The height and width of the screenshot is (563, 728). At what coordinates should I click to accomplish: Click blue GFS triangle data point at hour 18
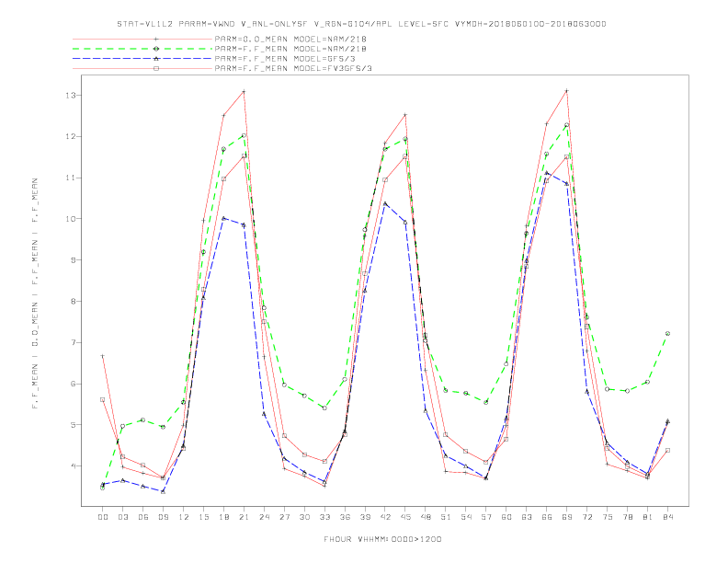[223, 218]
